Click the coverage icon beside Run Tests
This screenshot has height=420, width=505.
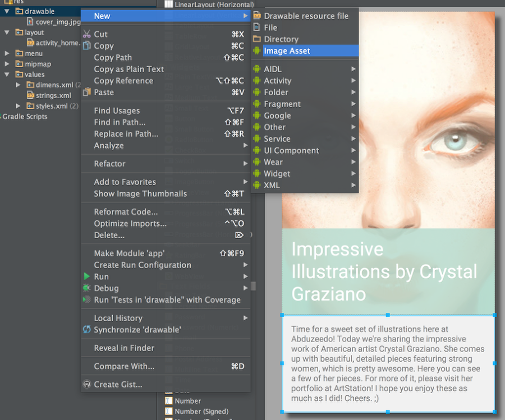click(86, 299)
